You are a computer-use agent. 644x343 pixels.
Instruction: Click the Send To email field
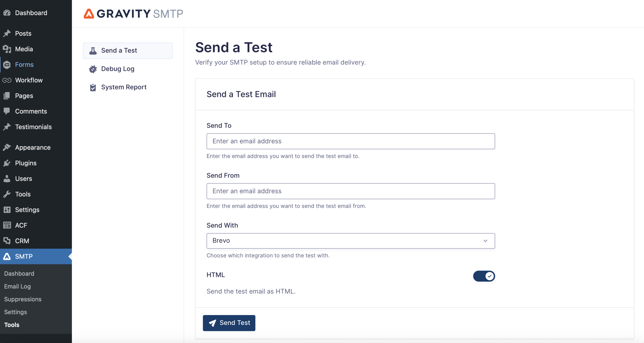pos(350,141)
